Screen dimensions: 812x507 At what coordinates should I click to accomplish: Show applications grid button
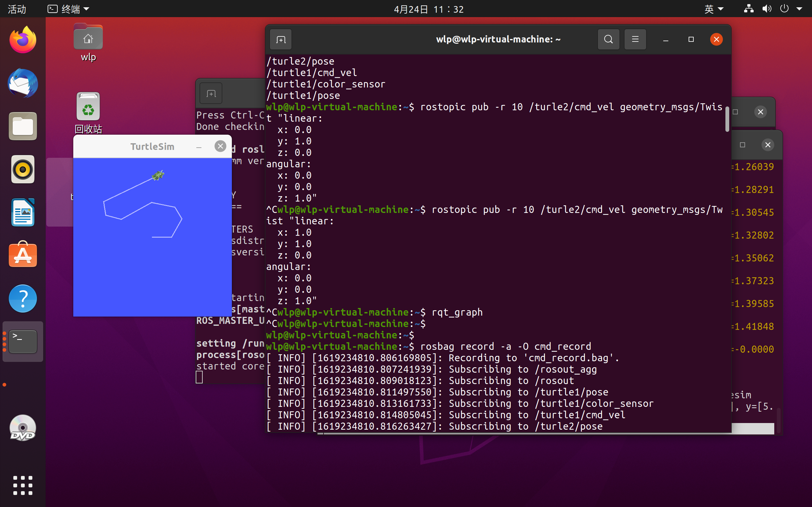click(x=23, y=485)
